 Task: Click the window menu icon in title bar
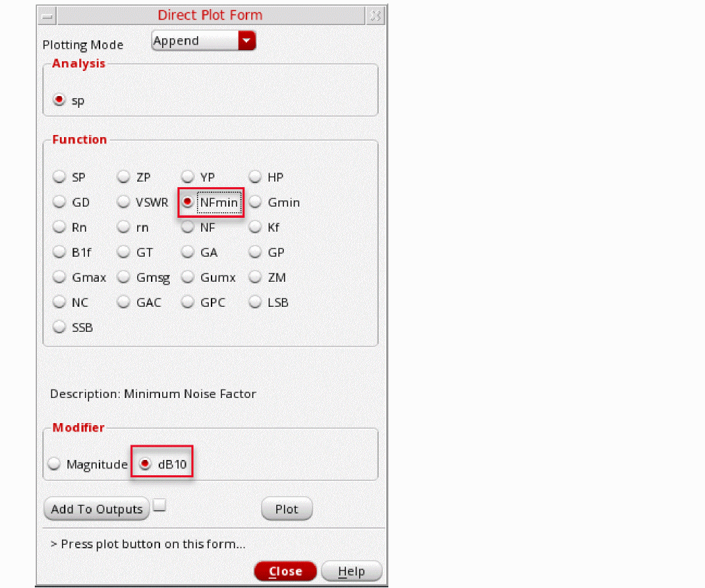click(x=47, y=16)
